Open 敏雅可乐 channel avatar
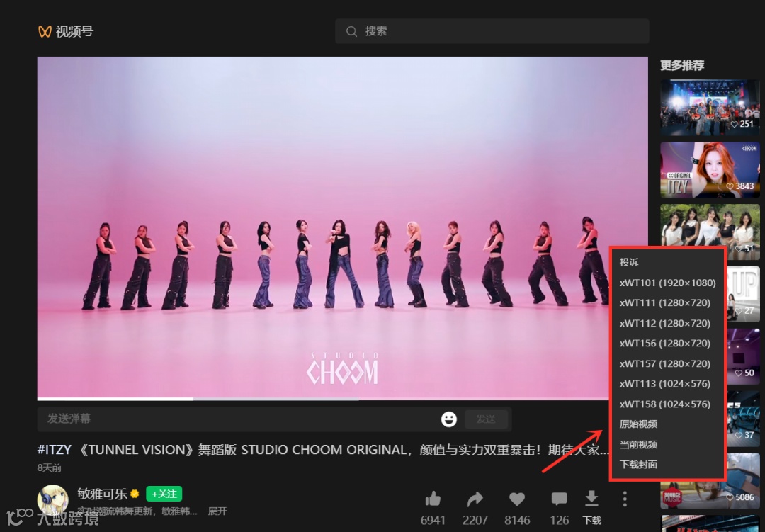 [x=52, y=500]
